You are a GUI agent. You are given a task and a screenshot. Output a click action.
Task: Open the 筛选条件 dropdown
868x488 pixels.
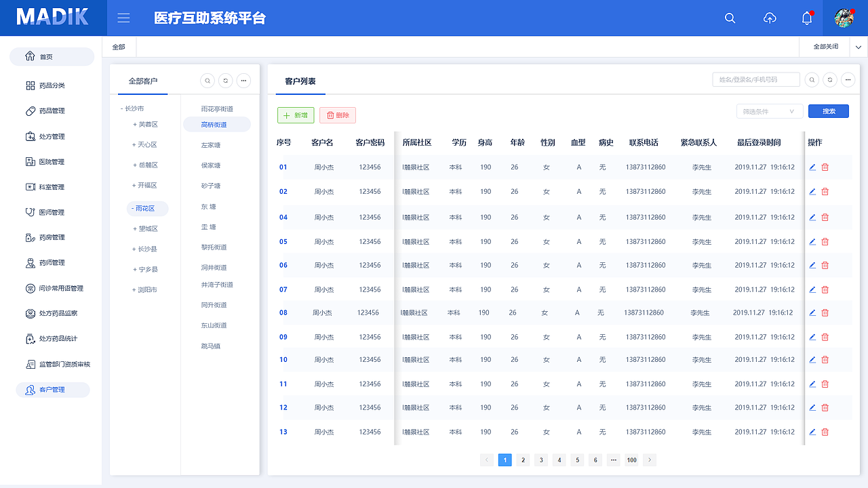pos(769,110)
